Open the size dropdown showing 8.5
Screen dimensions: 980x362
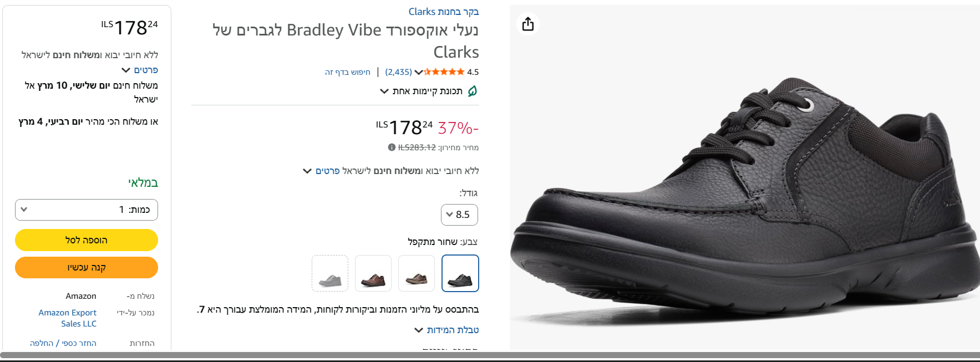[459, 215]
